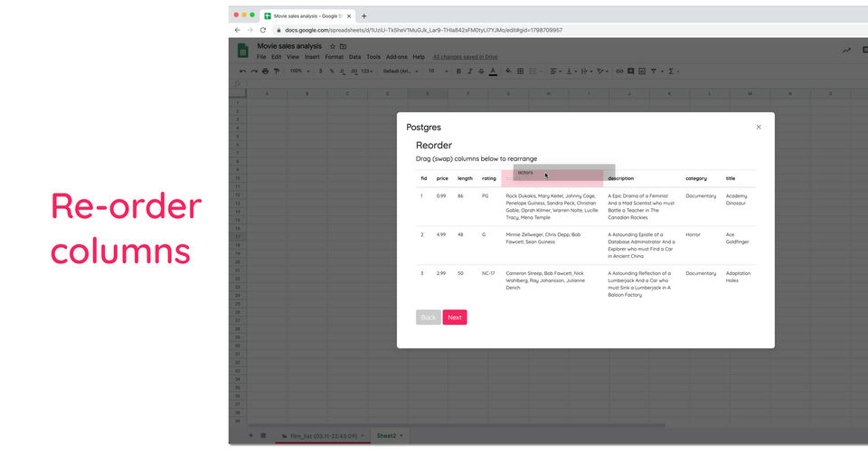The width and height of the screenshot is (868, 456).
Task: Open the zoom 100% dropdown
Action: coord(299,71)
